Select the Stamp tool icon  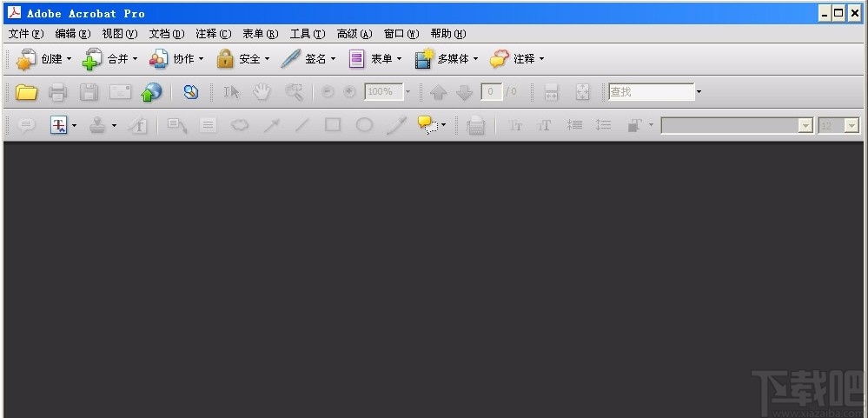click(98, 126)
